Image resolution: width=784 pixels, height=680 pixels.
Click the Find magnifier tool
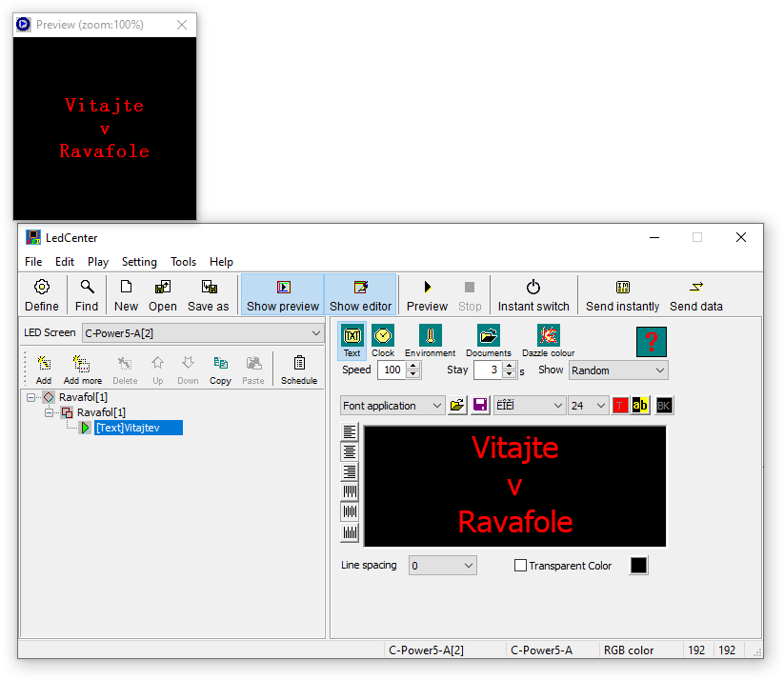[87, 295]
